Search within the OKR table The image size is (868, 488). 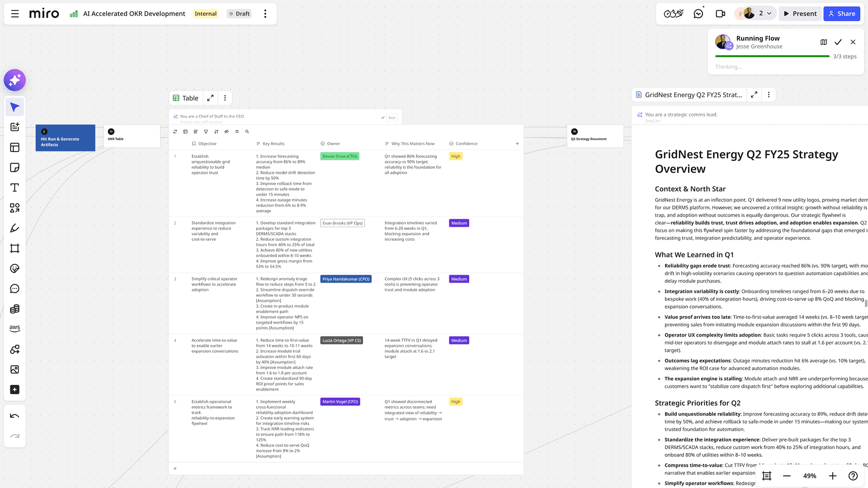point(247,131)
